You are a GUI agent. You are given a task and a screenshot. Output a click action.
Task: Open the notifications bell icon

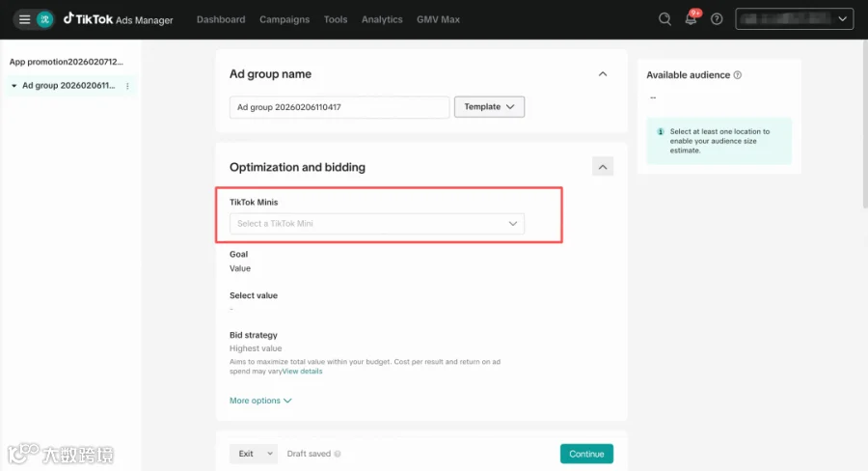(691, 19)
